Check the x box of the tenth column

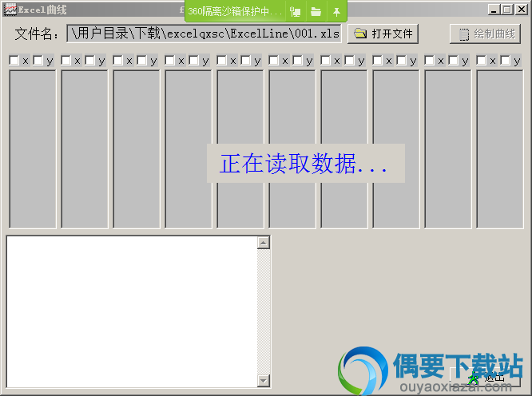click(x=481, y=61)
